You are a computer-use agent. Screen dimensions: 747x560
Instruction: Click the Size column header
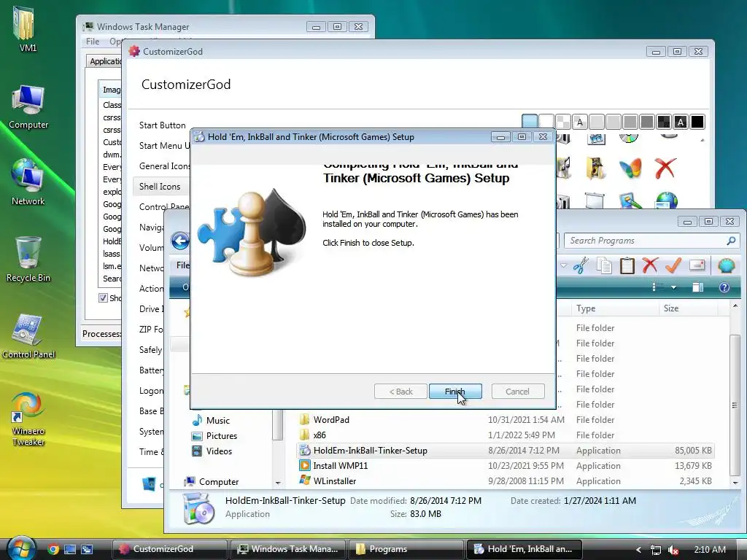688,308
